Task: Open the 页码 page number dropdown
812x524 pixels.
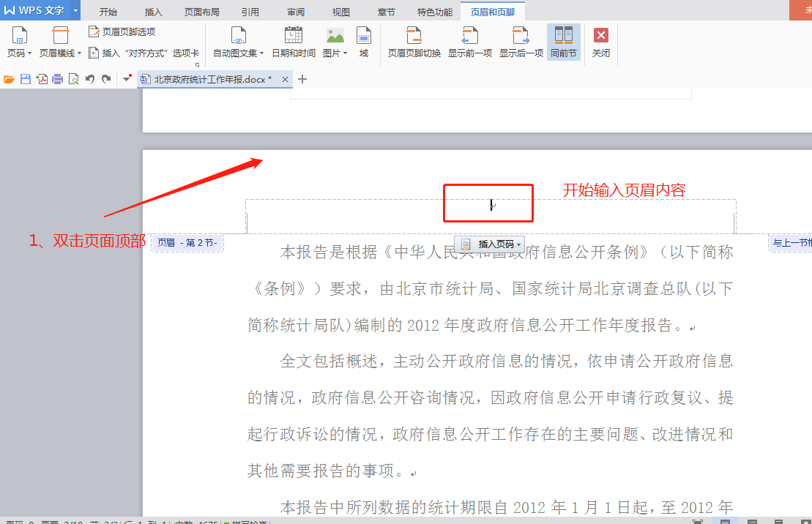Action: click(19, 42)
